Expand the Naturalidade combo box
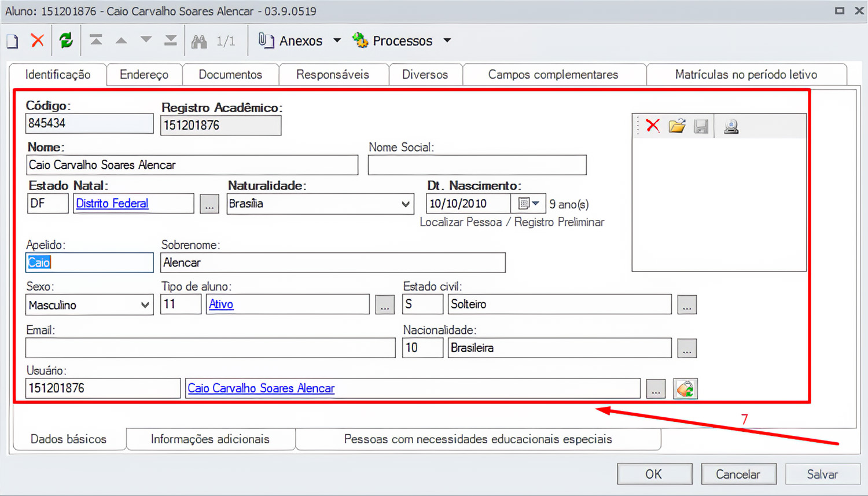 pyautogui.click(x=406, y=204)
